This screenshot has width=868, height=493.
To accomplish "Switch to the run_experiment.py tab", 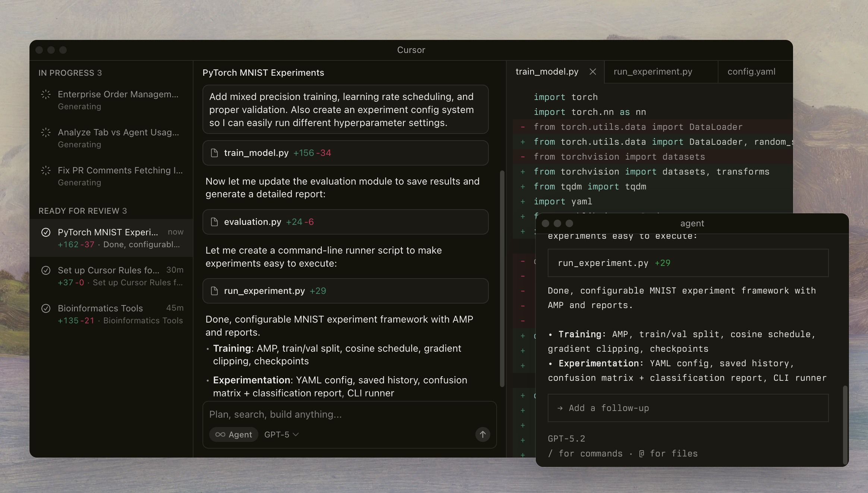I will (x=653, y=72).
